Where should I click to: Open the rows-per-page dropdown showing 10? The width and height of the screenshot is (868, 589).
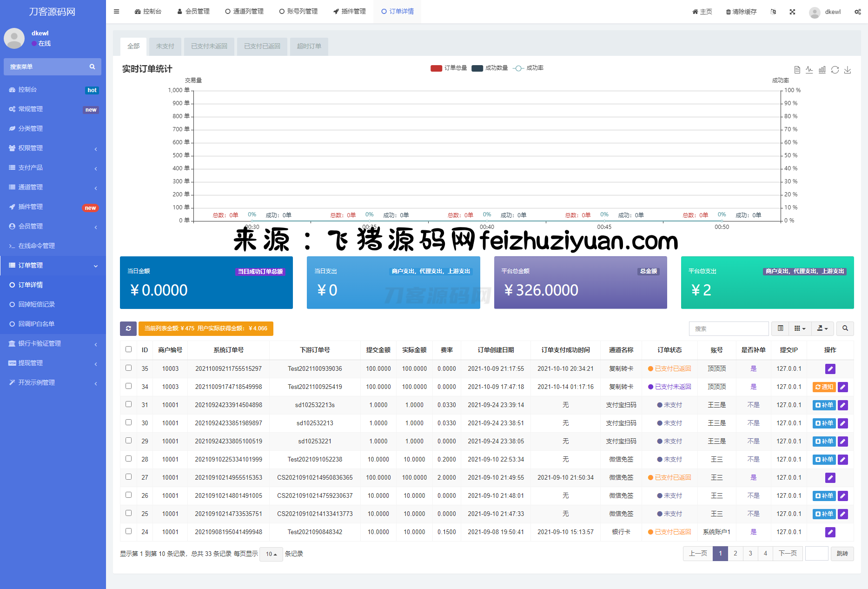point(271,554)
